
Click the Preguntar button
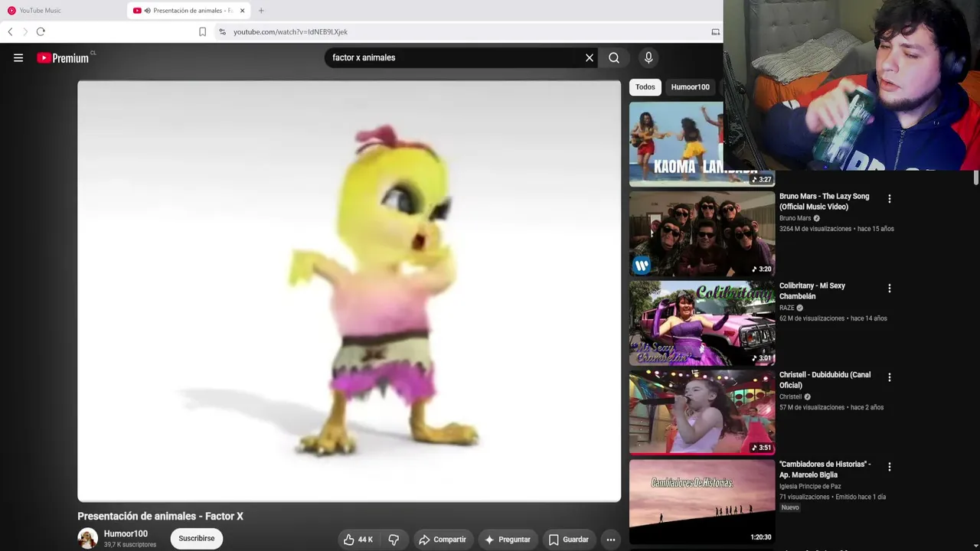508,540
